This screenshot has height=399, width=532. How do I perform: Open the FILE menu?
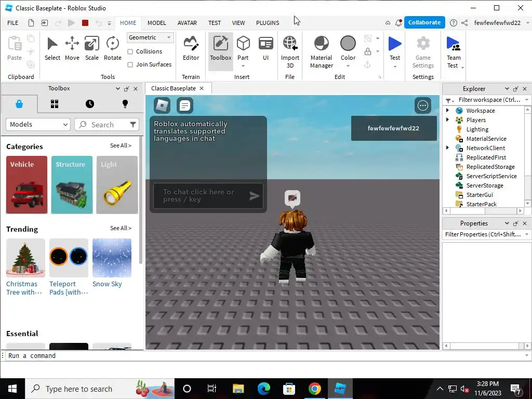coord(13,23)
